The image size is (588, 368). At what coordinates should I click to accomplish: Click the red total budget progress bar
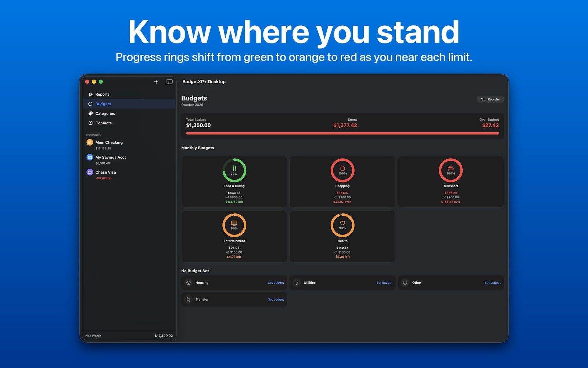coord(343,133)
